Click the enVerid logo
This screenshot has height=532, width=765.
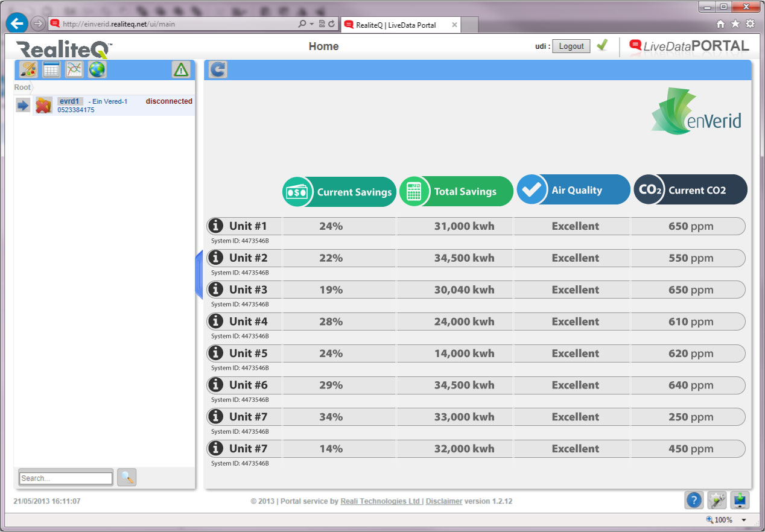697,110
